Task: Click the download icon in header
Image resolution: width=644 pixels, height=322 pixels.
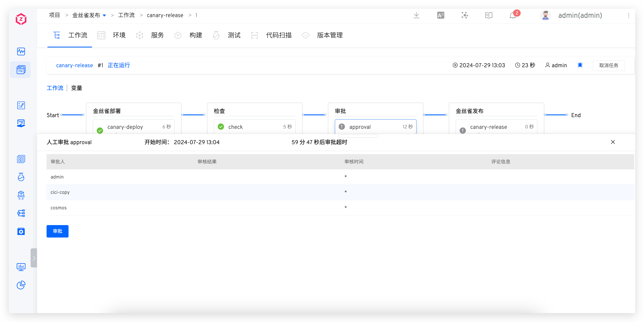Action: tap(416, 15)
